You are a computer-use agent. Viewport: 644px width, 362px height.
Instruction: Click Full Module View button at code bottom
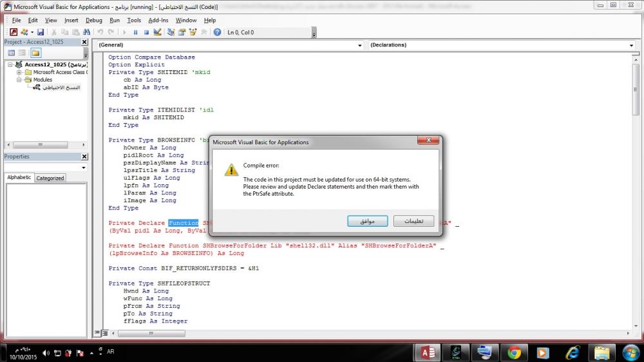105,333
